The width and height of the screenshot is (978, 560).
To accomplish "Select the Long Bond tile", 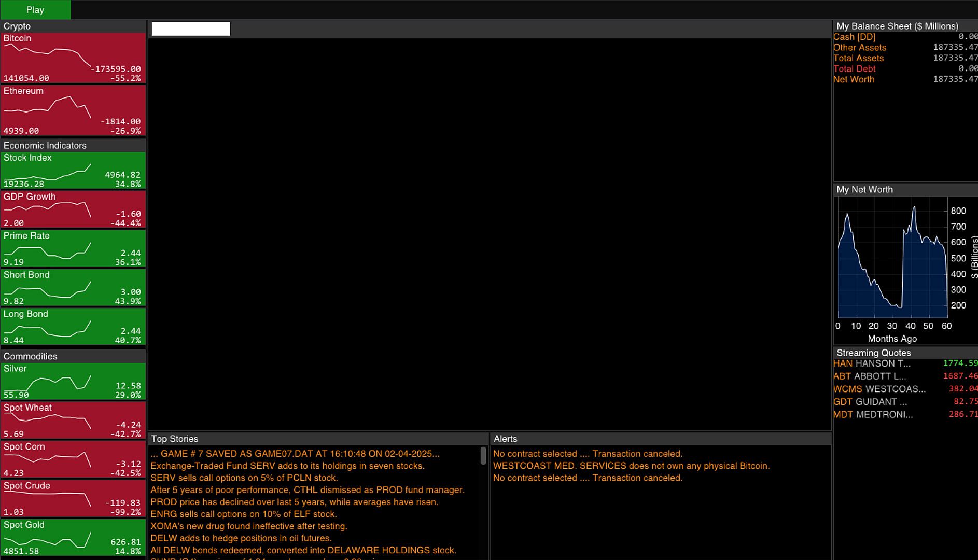I will [x=73, y=327].
